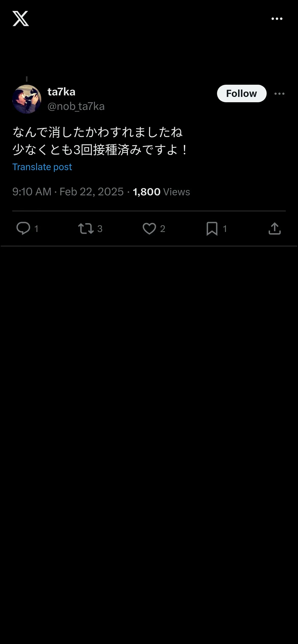Open the 1,800 Views analytics
Viewport: 298px width, 644px height.
tap(161, 192)
